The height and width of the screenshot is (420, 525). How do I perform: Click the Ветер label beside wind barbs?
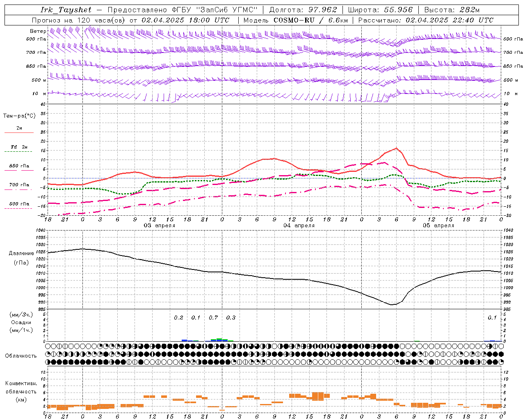[38, 31]
